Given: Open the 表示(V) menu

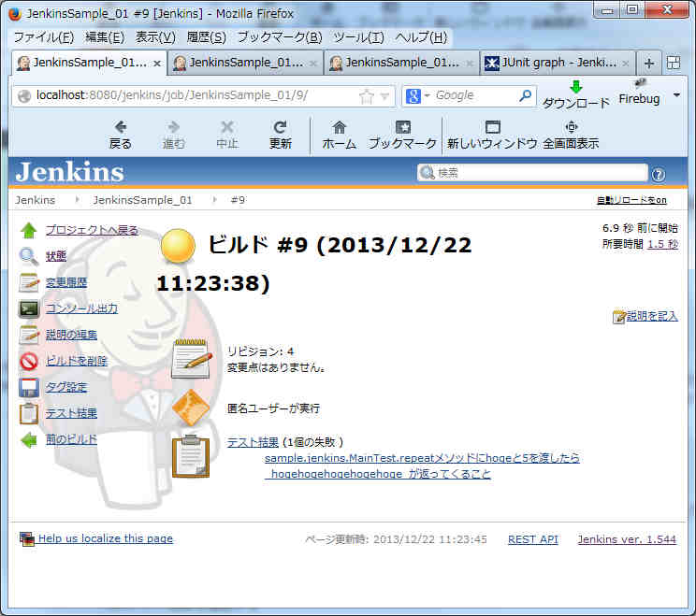Looking at the screenshot, I should point(155,37).
